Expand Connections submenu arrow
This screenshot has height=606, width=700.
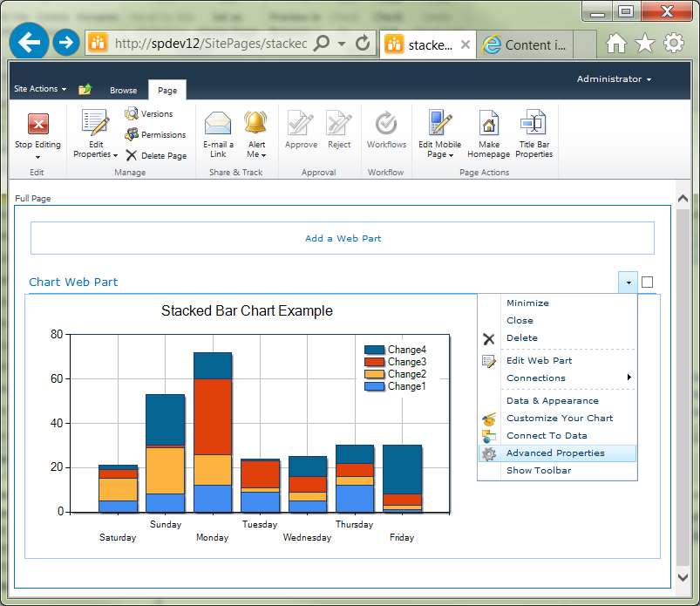click(629, 378)
